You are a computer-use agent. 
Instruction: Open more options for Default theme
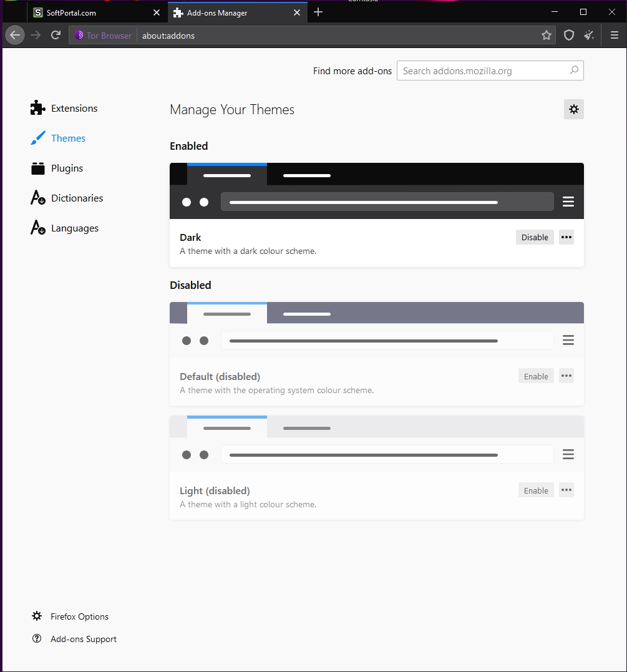(x=566, y=376)
